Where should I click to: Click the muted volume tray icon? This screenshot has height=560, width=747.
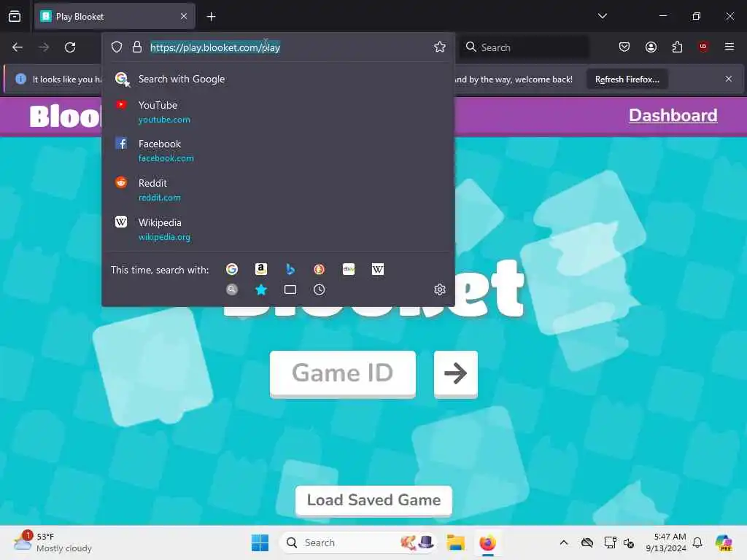coord(629,542)
